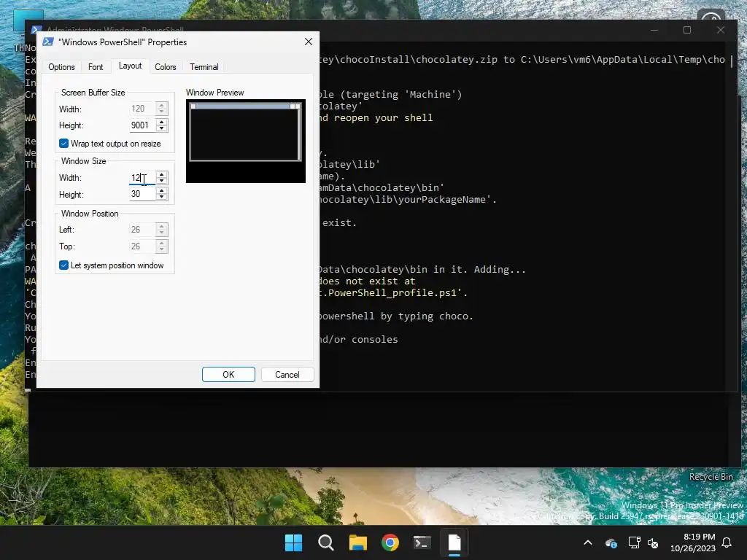Viewport: 747px width, 560px height.
Task: Maximize the PowerShell window
Action: (x=687, y=30)
